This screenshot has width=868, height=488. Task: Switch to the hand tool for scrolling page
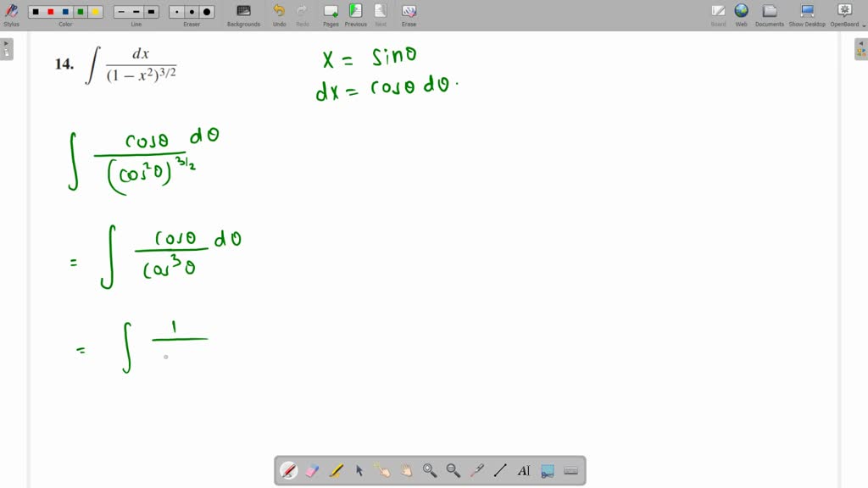[x=407, y=470]
